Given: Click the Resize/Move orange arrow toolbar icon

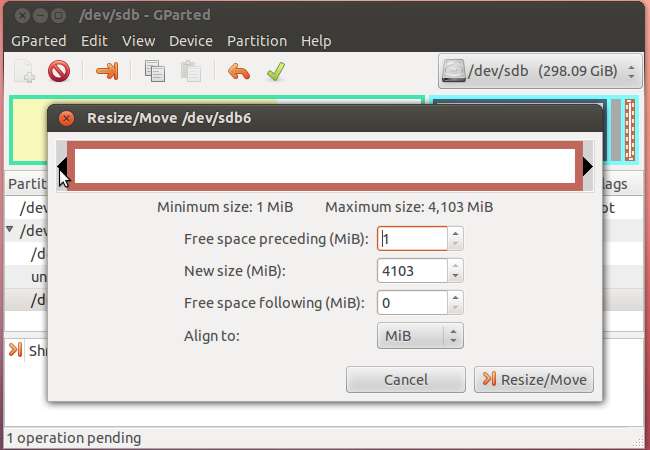Looking at the screenshot, I should (107, 71).
